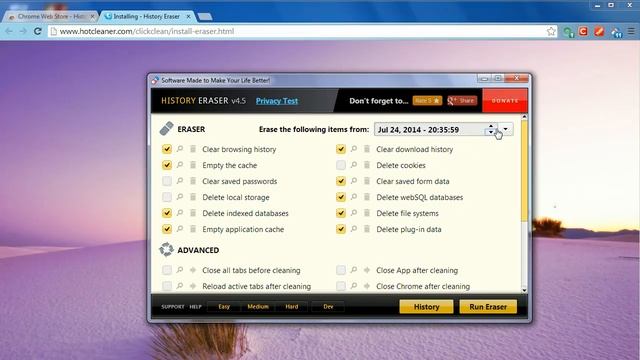Enable Delete cookies checkbox
This screenshot has height=360, width=640.
[341, 165]
